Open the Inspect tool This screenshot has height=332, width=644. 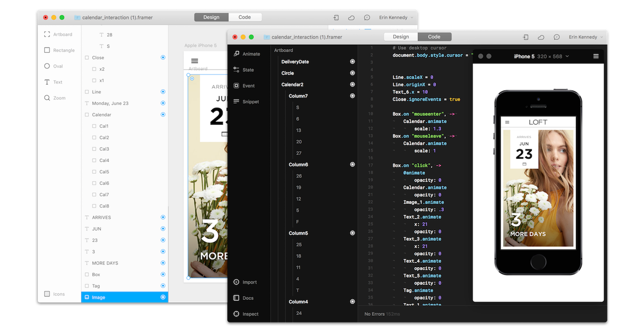click(x=246, y=314)
